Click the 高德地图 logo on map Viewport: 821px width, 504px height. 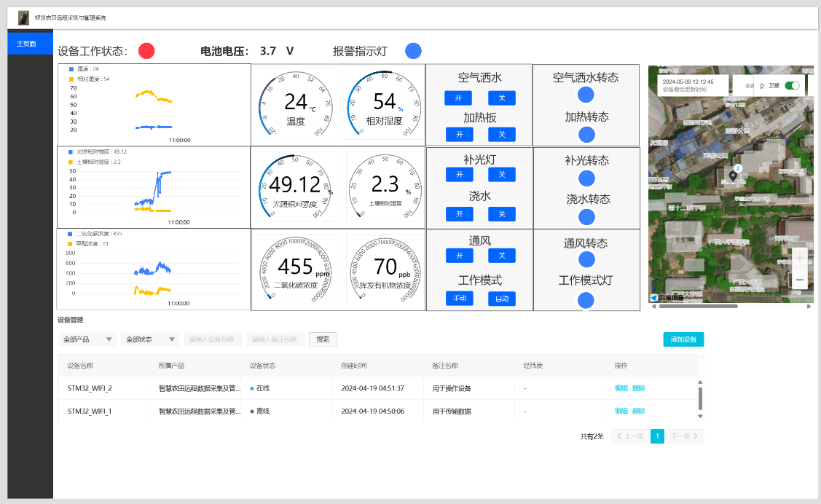[x=667, y=298]
